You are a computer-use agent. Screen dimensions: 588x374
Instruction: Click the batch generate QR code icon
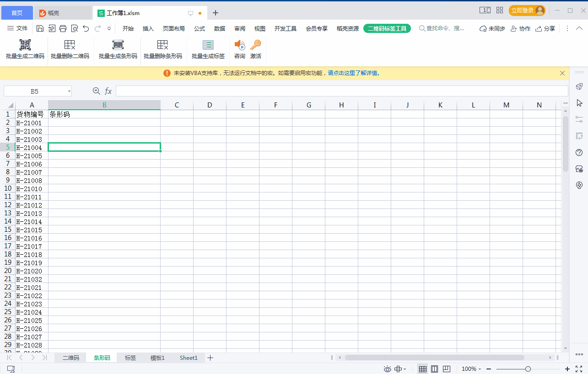click(x=25, y=45)
